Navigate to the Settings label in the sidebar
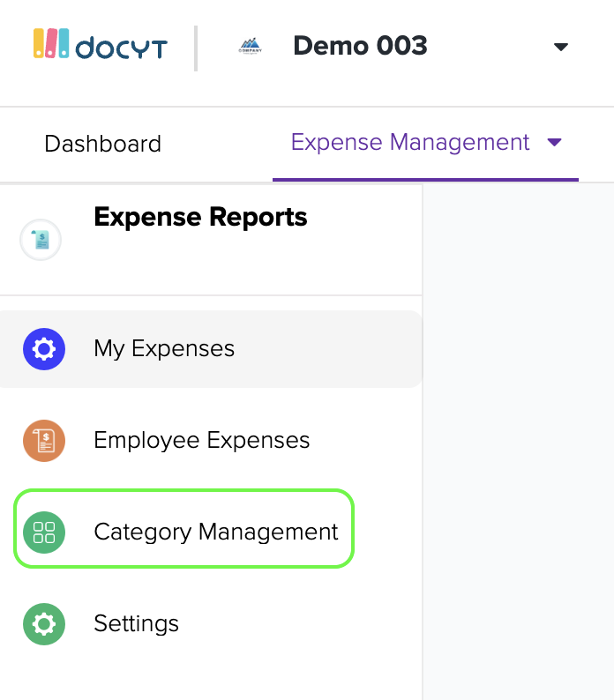The image size is (614, 700). click(x=136, y=623)
